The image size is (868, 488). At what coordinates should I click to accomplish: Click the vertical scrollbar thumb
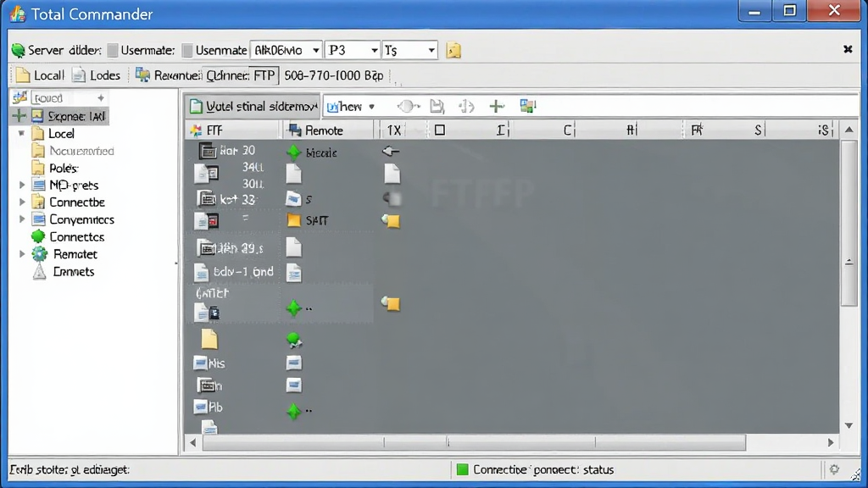click(x=849, y=223)
